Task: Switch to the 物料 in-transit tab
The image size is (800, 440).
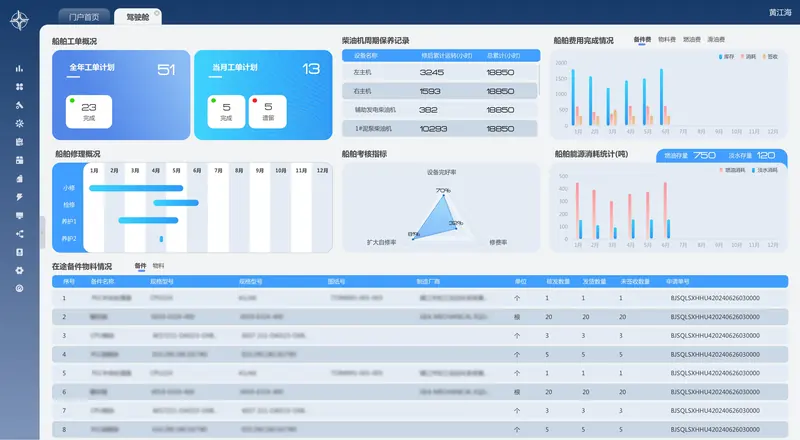Action: (159, 266)
